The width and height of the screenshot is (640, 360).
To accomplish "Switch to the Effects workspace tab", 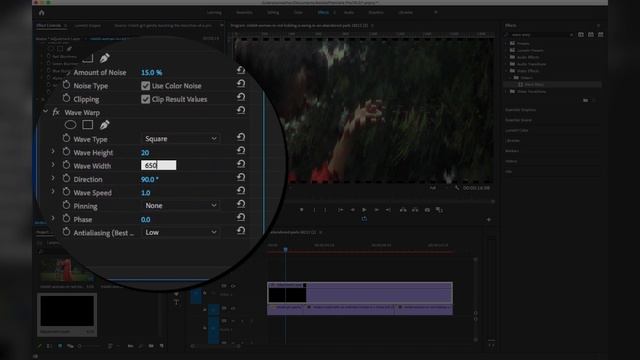I will [x=323, y=13].
